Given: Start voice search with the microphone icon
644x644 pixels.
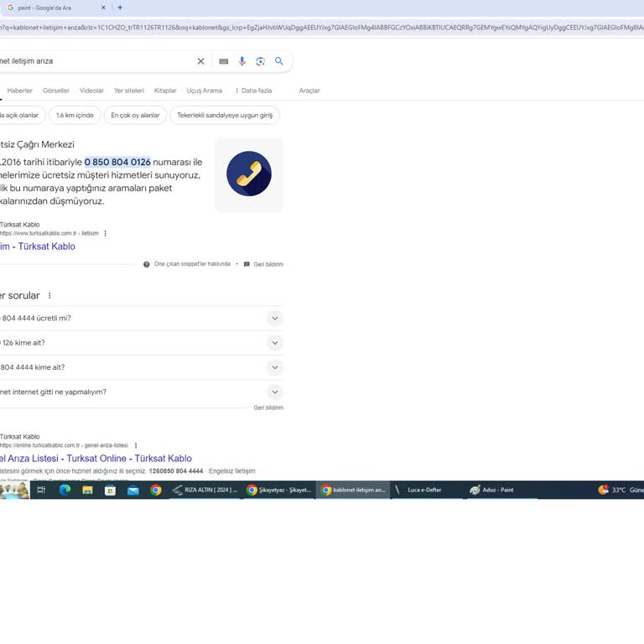Looking at the screenshot, I should 241,61.
